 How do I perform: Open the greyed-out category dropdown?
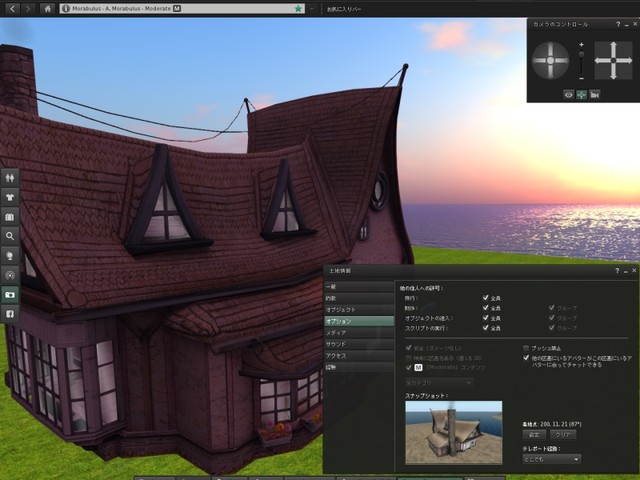(439, 382)
